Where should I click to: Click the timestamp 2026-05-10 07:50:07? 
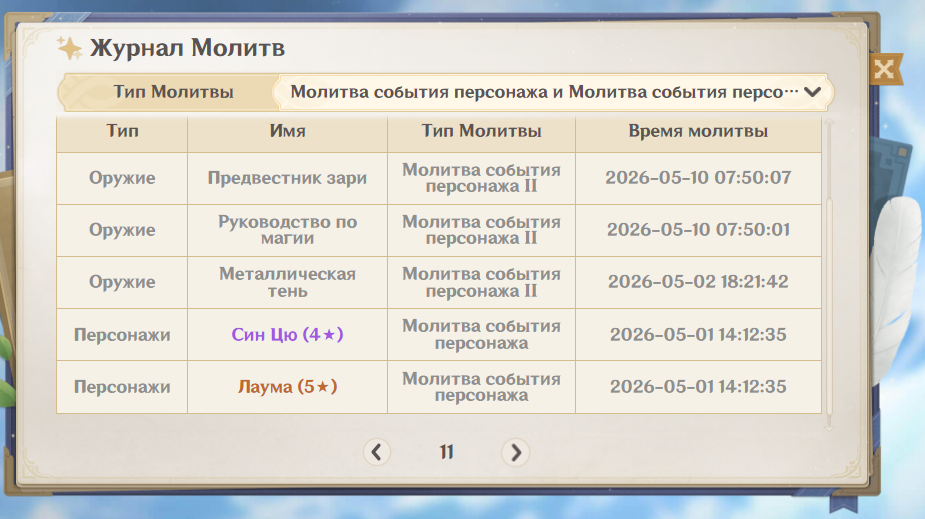(698, 178)
